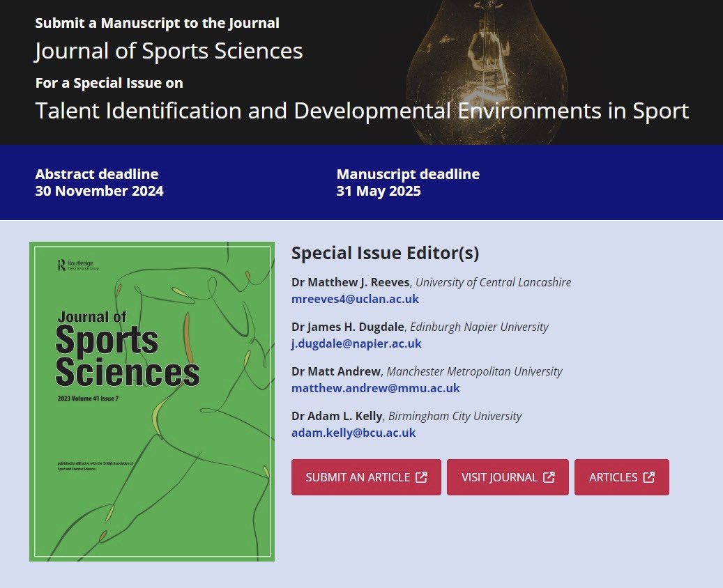Viewport: 723px width, 588px height.
Task: Open the VISIT JOURNAL page
Action: pos(508,477)
